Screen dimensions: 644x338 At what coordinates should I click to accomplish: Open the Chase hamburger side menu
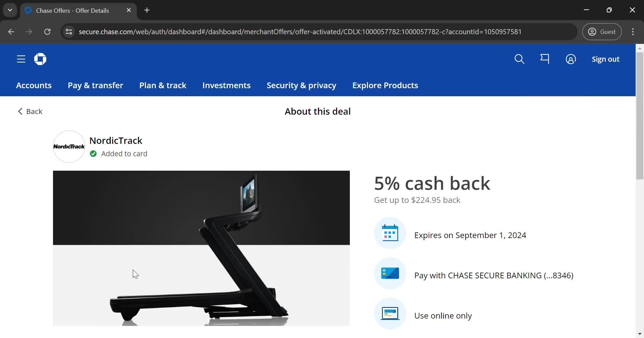pyautogui.click(x=20, y=59)
